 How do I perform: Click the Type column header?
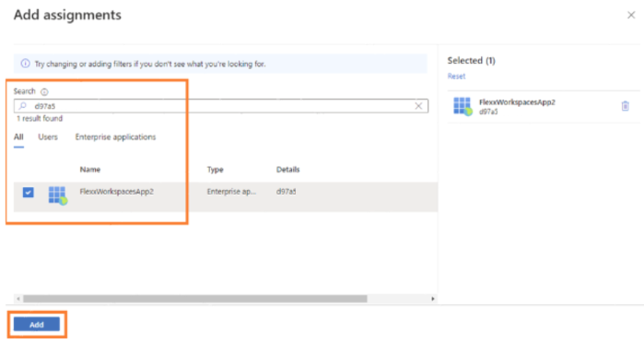tap(216, 170)
